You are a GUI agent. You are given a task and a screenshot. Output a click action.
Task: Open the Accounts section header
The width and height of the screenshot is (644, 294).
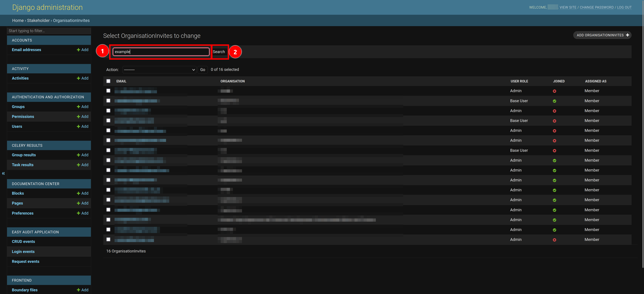coord(22,40)
